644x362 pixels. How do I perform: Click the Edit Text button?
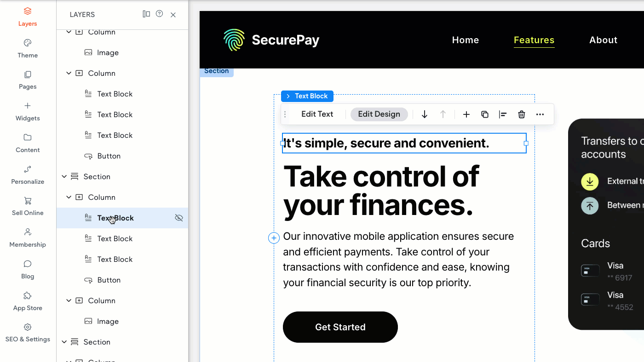(x=317, y=114)
